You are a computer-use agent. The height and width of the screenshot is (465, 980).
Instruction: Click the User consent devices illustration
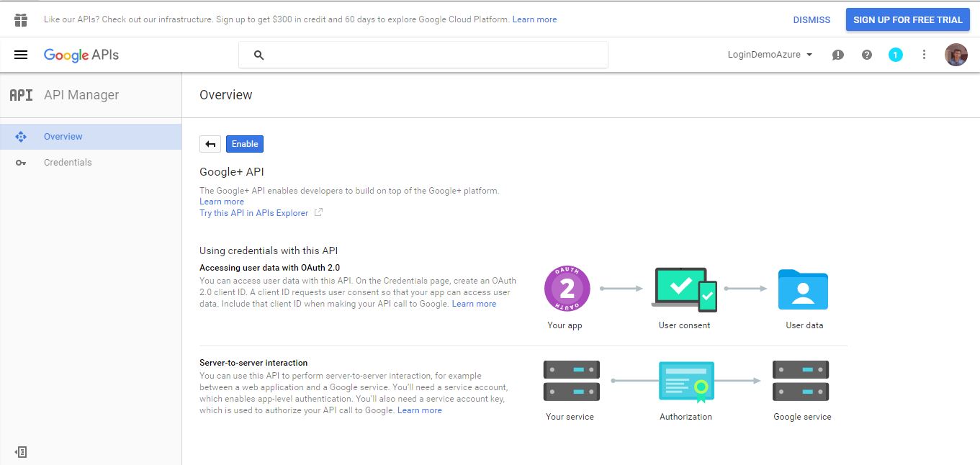(684, 289)
